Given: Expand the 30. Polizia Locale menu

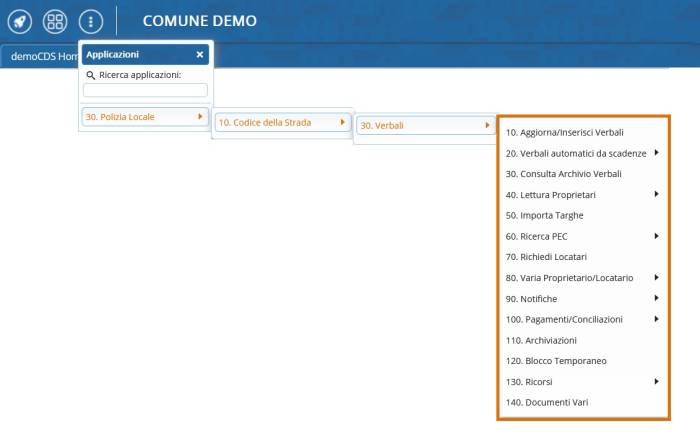Looking at the screenshot, I should (145, 117).
